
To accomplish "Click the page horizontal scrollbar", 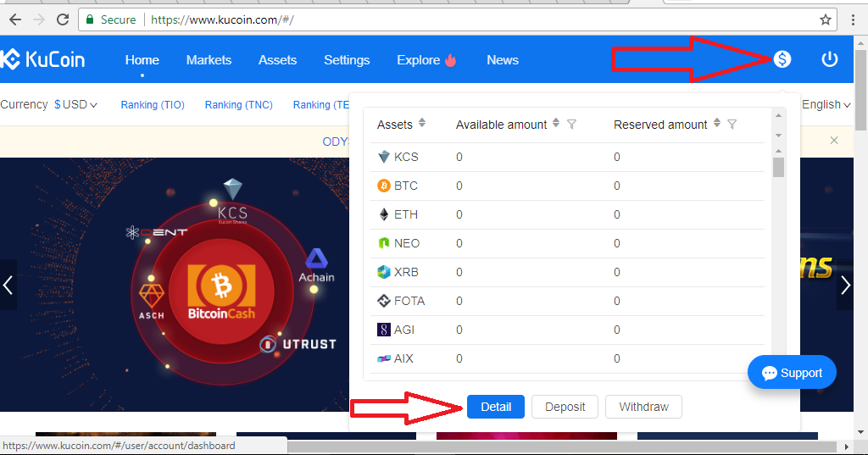I will [x=562, y=446].
